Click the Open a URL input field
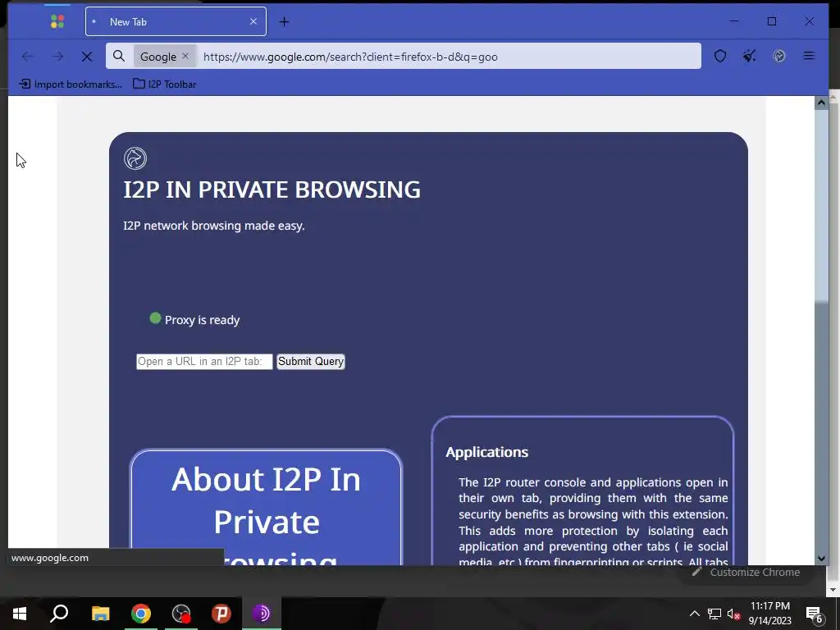 pyautogui.click(x=204, y=362)
